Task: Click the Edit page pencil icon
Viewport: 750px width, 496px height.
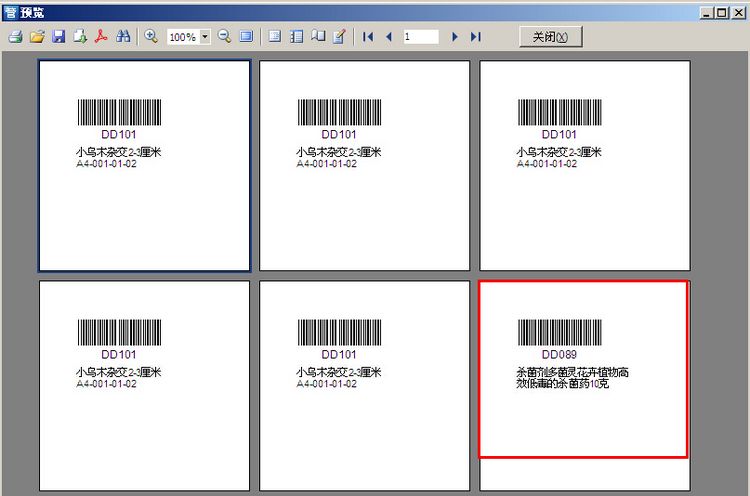Action: [339, 37]
